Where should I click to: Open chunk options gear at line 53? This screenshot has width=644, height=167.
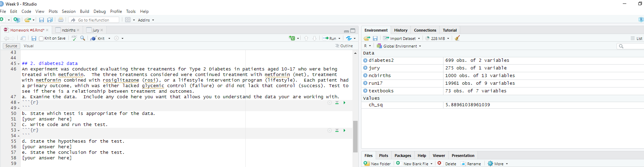pyautogui.click(x=329, y=130)
